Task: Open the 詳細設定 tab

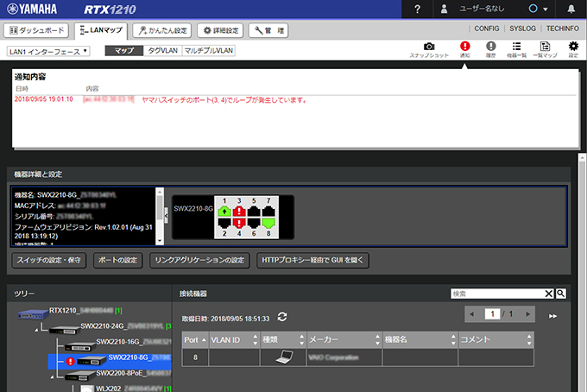Action: pyautogui.click(x=220, y=30)
